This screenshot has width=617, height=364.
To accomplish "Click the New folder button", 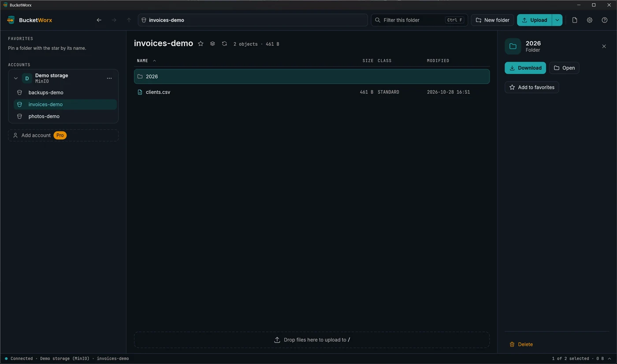I will pyautogui.click(x=493, y=20).
